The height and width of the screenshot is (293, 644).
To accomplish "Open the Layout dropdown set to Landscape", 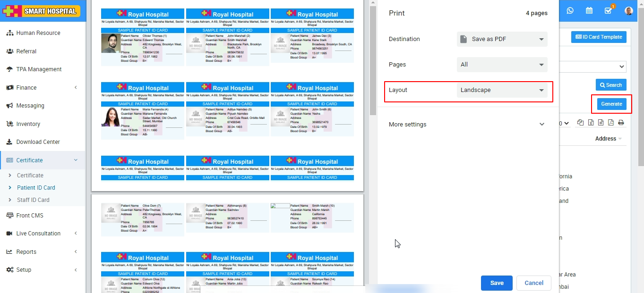I will coord(502,90).
